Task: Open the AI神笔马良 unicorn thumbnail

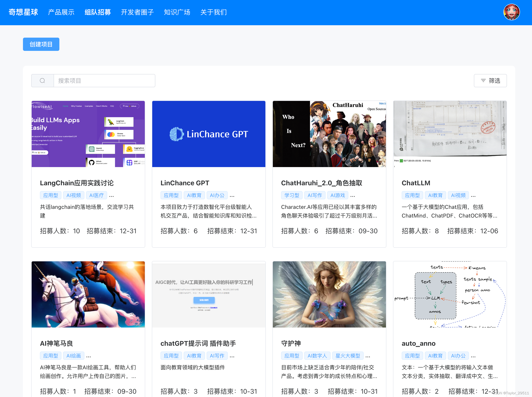Action: 88,294
